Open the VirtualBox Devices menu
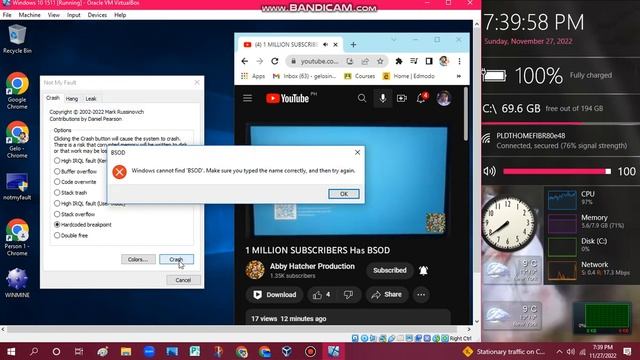The width and height of the screenshot is (640, 360). pos(97,15)
